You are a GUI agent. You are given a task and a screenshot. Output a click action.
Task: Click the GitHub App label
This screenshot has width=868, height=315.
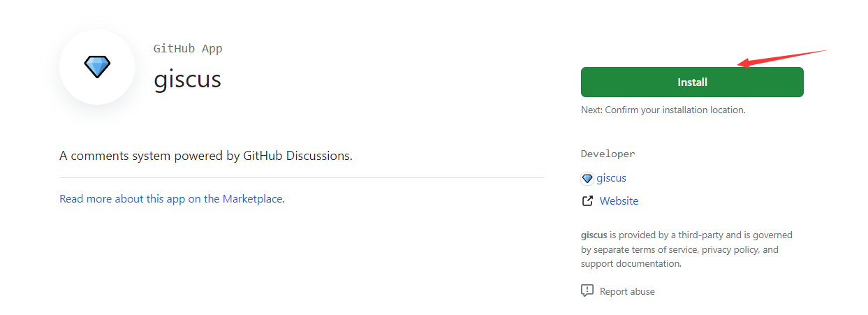pos(188,49)
